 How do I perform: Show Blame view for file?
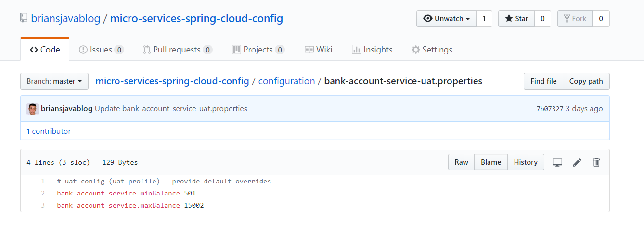pyautogui.click(x=491, y=162)
